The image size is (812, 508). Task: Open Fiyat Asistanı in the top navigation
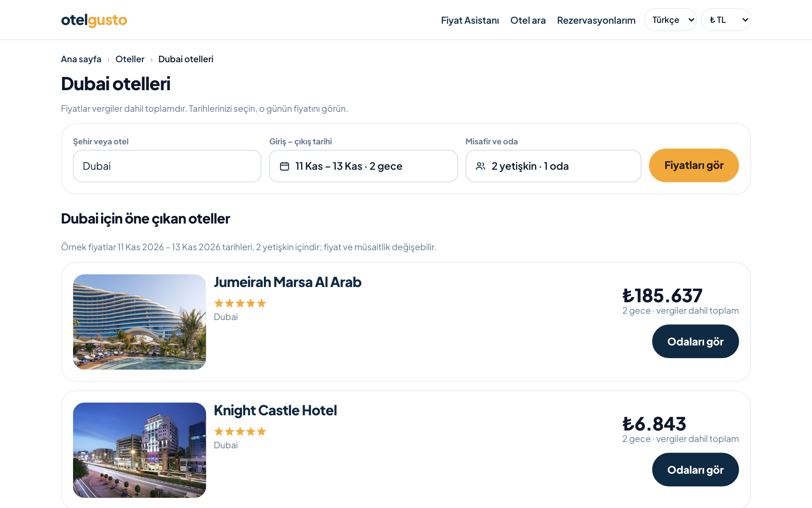coord(470,20)
